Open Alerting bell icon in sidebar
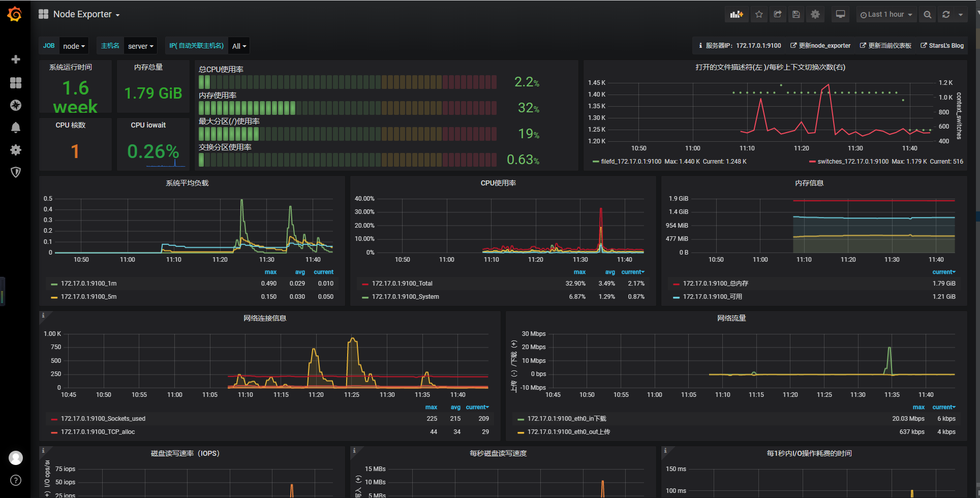 tap(16, 128)
